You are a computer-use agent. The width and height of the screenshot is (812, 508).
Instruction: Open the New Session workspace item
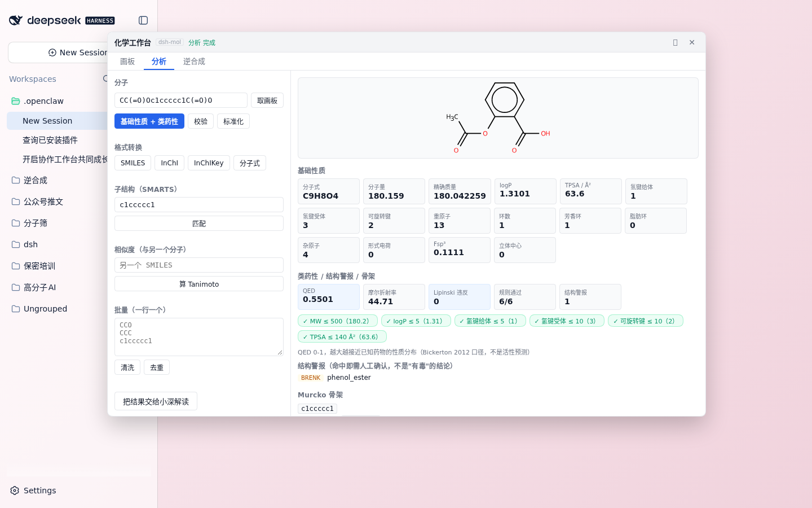(x=57, y=121)
